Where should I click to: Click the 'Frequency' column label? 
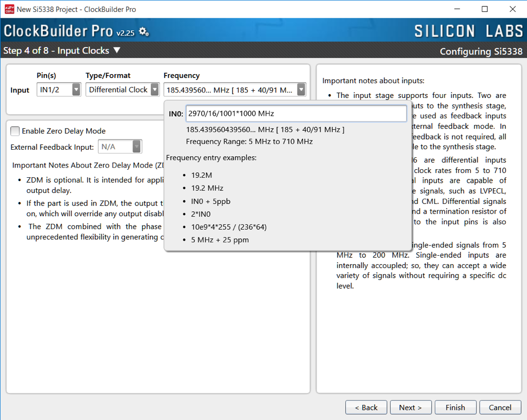pyautogui.click(x=181, y=76)
